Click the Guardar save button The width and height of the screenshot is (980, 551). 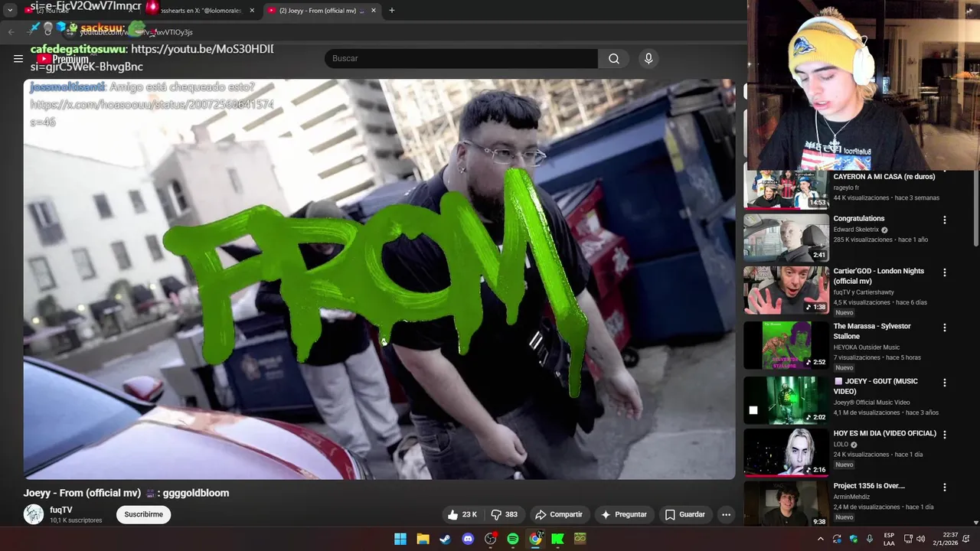[x=685, y=515]
